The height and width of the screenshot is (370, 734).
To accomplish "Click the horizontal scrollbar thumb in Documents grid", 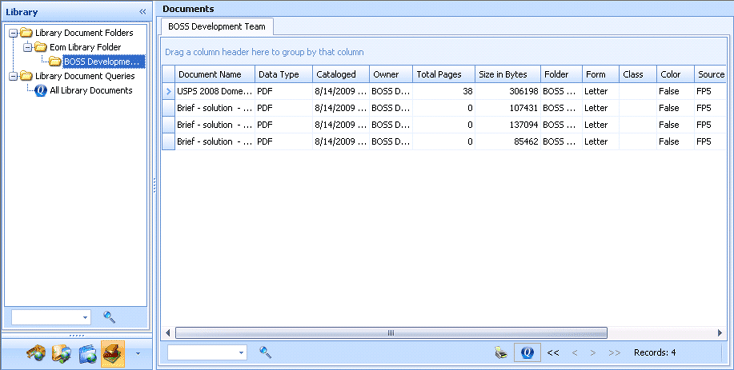I will click(x=391, y=333).
